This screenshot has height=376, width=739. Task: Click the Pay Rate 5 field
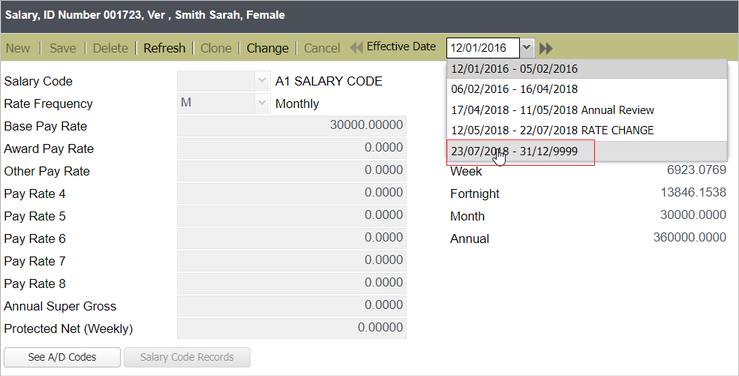292,215
